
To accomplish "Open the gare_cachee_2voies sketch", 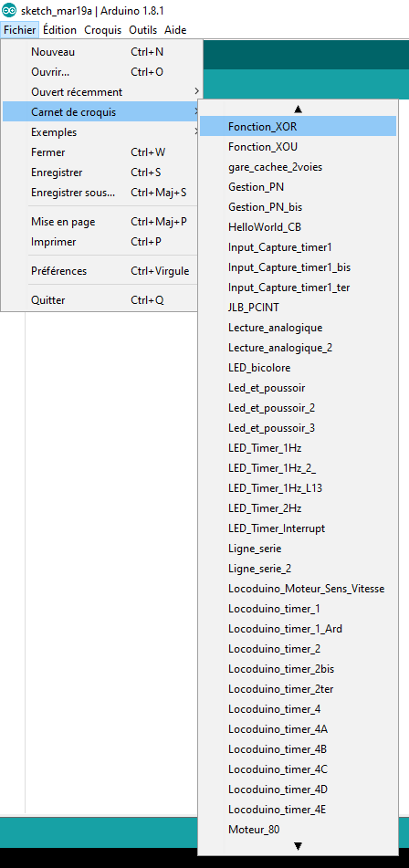I will click(x=298, y=167).
